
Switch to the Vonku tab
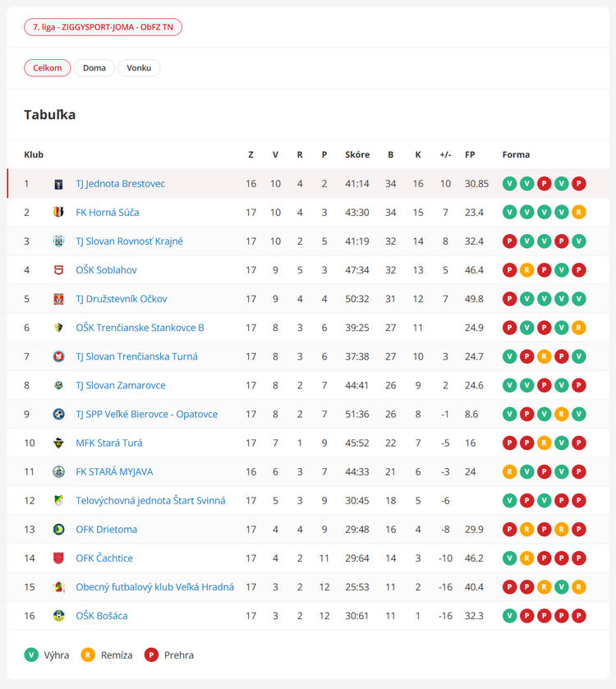pyautogui.click(x=139, y=68)
